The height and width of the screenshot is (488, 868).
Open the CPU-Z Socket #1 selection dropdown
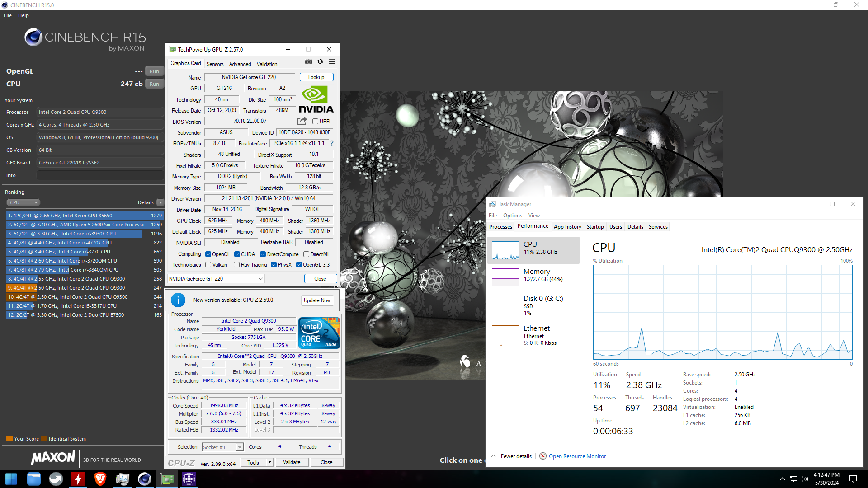tap(222, 447)
